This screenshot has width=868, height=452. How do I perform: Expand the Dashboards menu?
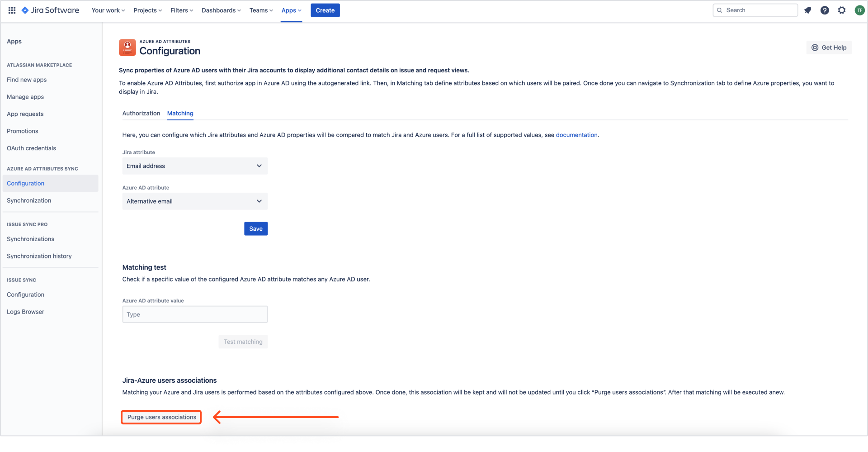pyautogui.click(x=221, y=10)
